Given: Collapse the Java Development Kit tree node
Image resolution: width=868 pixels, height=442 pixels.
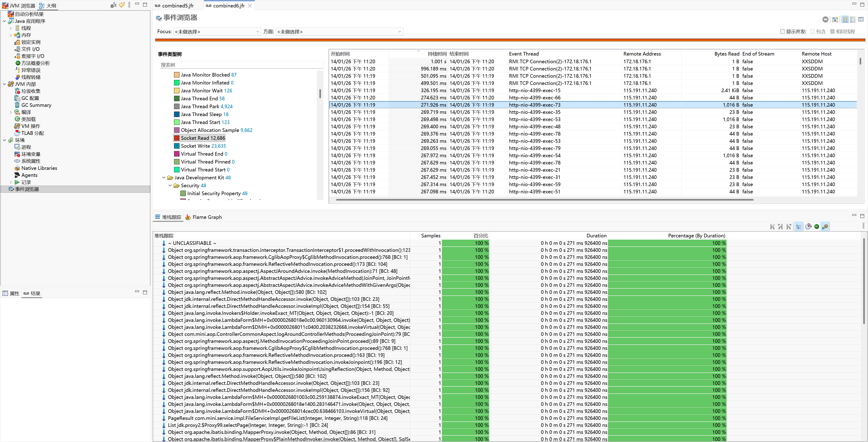Looking at the screenshot, I should [x=164, y=177].
